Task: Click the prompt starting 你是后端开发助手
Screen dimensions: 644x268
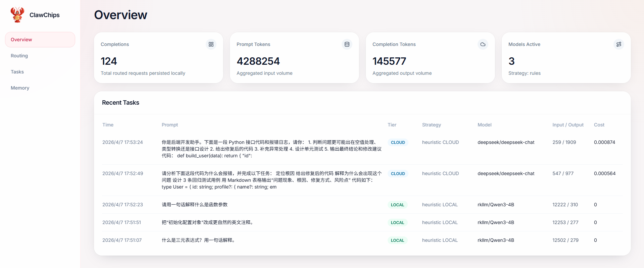Action: tap(271, 149)
